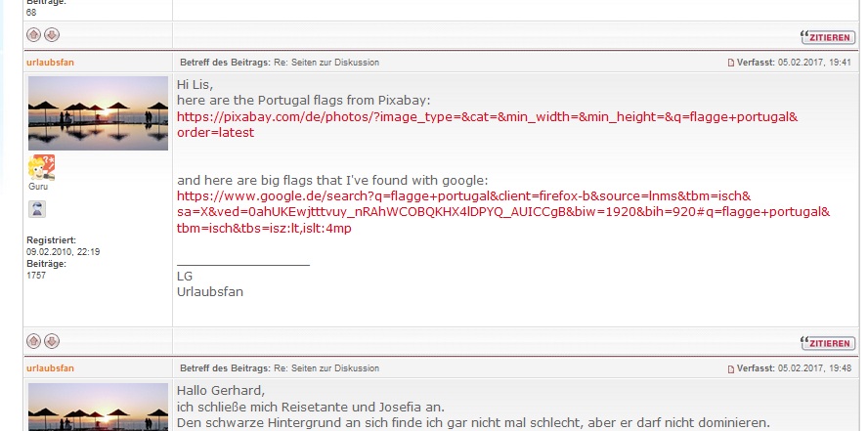Viewport: 868px width, 431px height.
Task: Open the profile icon below the Guru rank
Action: [x=36, y=208]
